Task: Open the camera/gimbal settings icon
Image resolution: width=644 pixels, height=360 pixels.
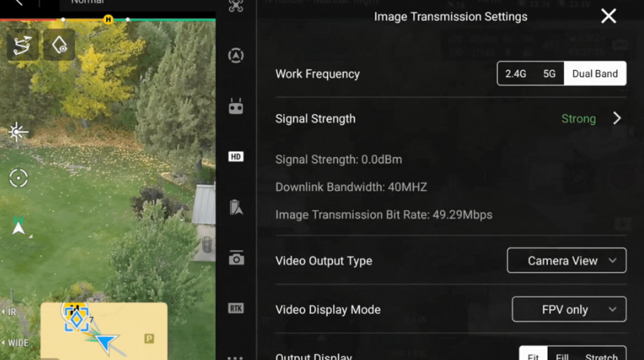Action: 236,258
